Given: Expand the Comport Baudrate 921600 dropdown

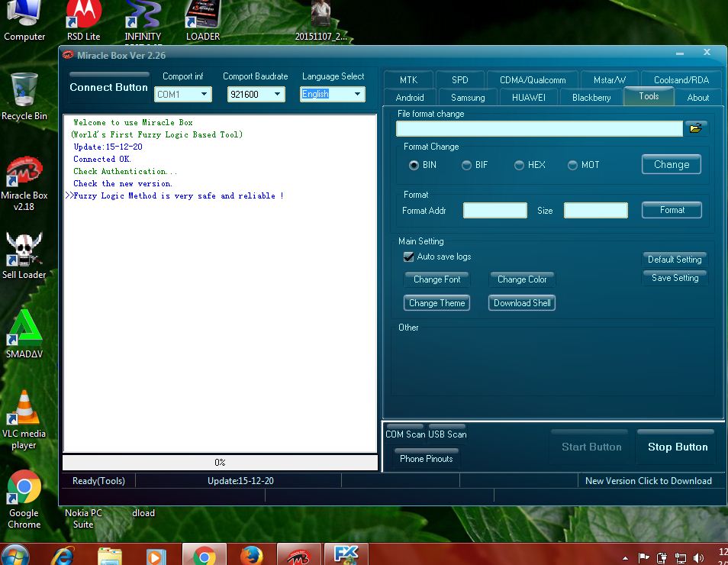Looking at the screenshot, I should pos(277,95).
